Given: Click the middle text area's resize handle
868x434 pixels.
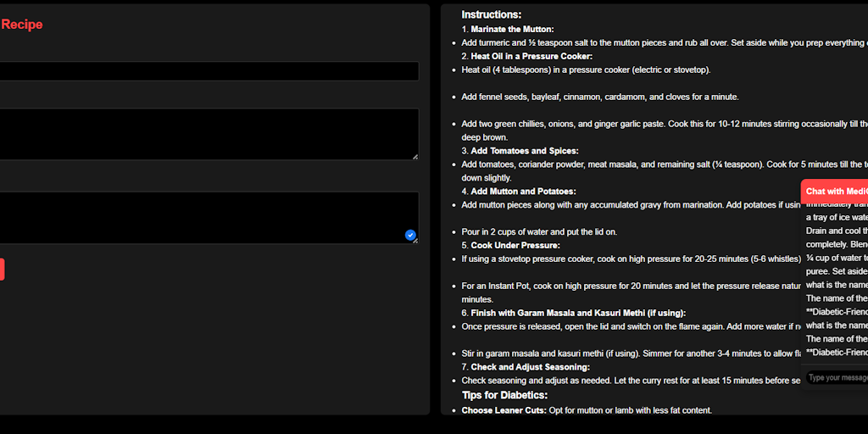Looking at the screenshot, I should [x=415, y=156].
